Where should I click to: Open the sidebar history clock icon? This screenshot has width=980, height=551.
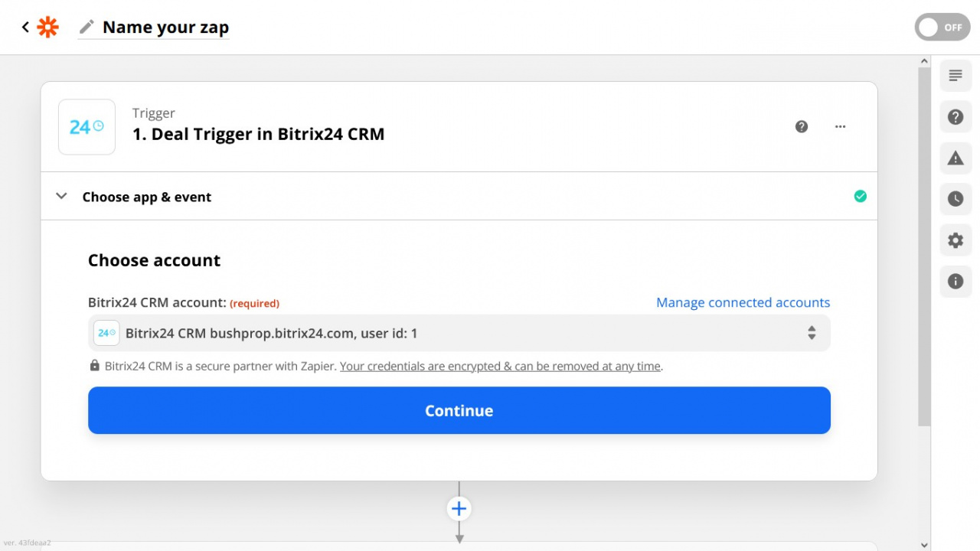tap(955, 199)
